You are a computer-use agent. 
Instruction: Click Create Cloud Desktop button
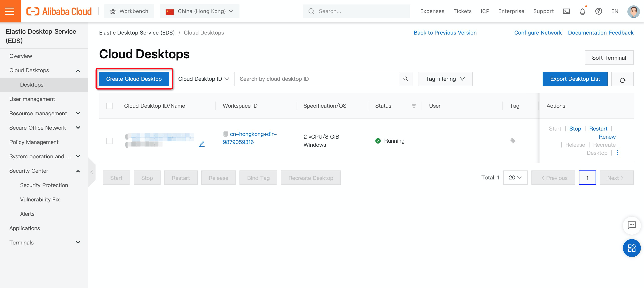click(x=134, y=79)
